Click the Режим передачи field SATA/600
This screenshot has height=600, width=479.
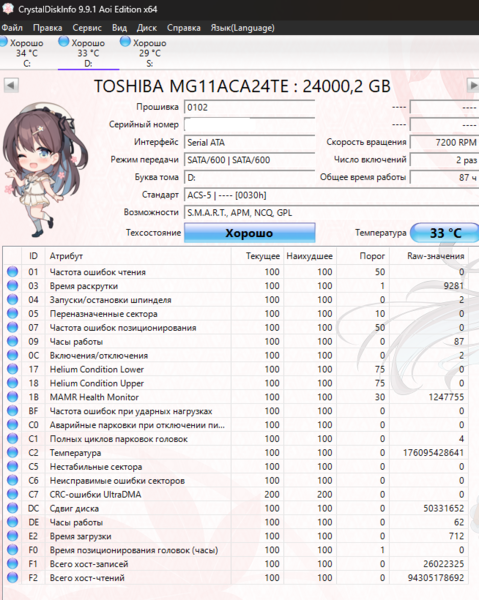click(249, 160)
